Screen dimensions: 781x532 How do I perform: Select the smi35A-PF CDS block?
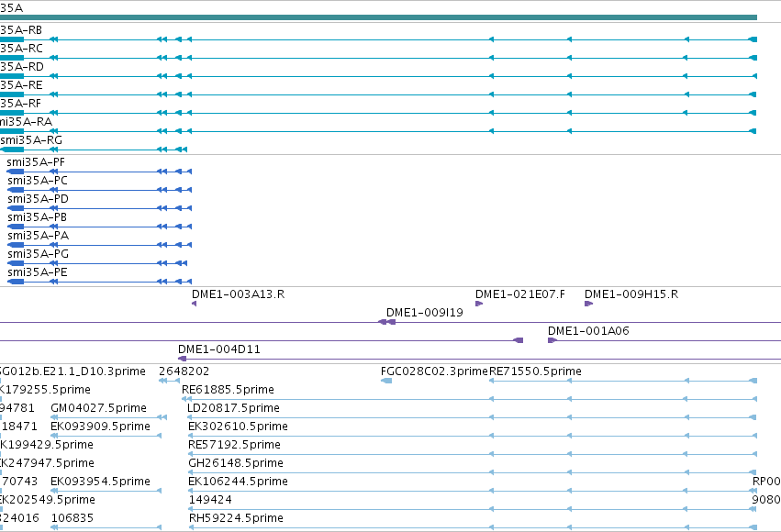coord(16,172)
